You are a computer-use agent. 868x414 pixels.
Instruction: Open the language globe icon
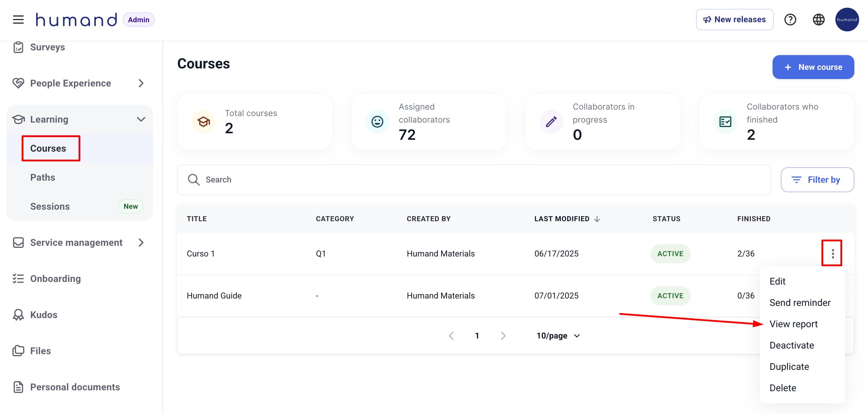818,20
